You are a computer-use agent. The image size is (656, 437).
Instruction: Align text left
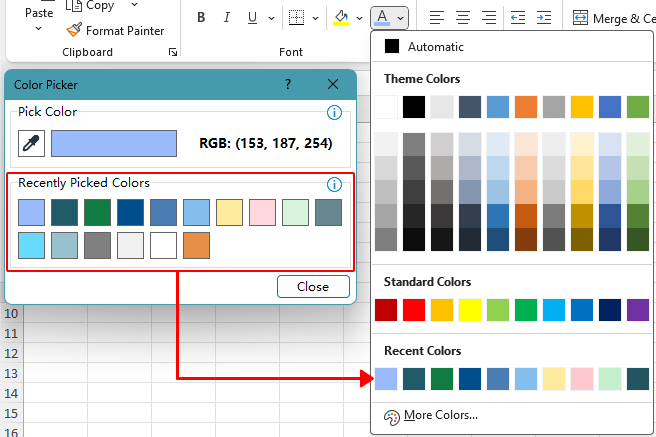[x=437, y=18]
